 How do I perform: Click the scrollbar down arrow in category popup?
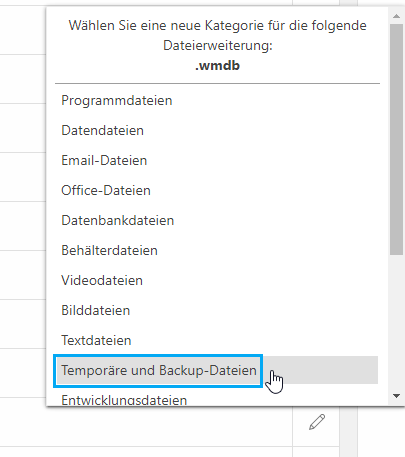(x=396, y=396)
